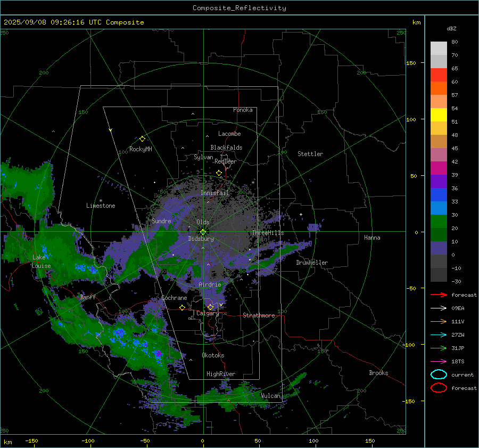Viewport: 479px width, 448px height.
Task: Click the -150 tick label on right axis
Action: [x=409, y=401]
